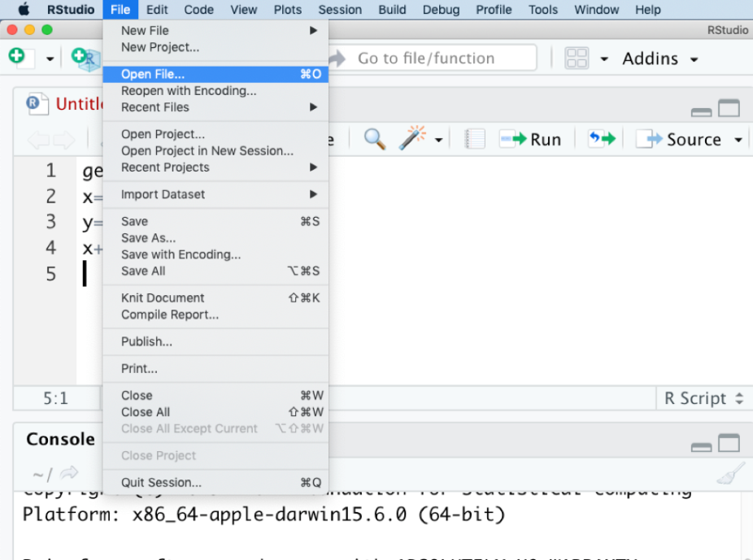Open the Edit menu

tap(157, 10)
